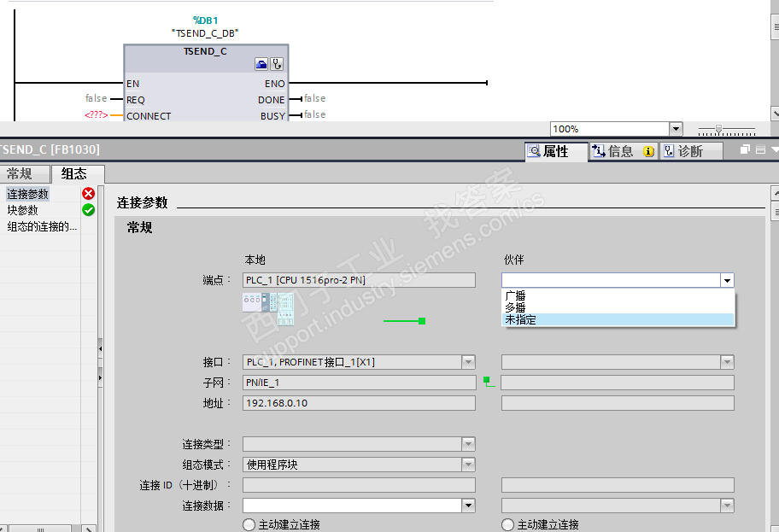Screen dimensions: 779x532
Task: Open the local 接口 dropdown
Action: click(x=468, y=362)
